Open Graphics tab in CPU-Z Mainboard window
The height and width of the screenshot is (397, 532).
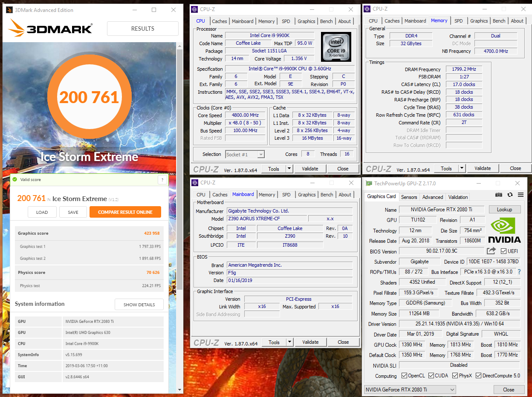[307, 195]
